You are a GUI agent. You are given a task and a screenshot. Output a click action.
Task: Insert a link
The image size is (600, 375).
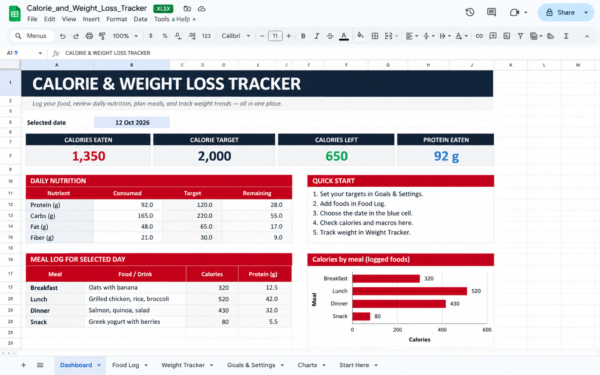pos(479,36)
